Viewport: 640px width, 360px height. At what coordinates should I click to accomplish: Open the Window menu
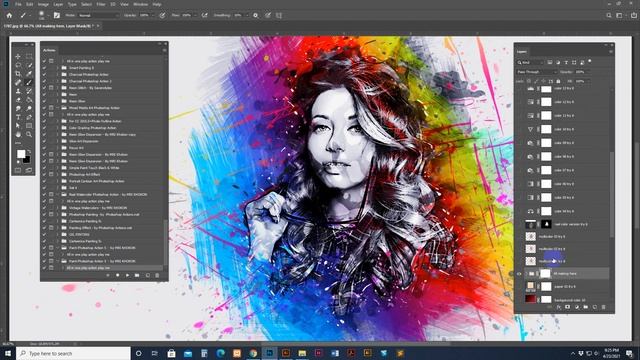tap(141, 4)
